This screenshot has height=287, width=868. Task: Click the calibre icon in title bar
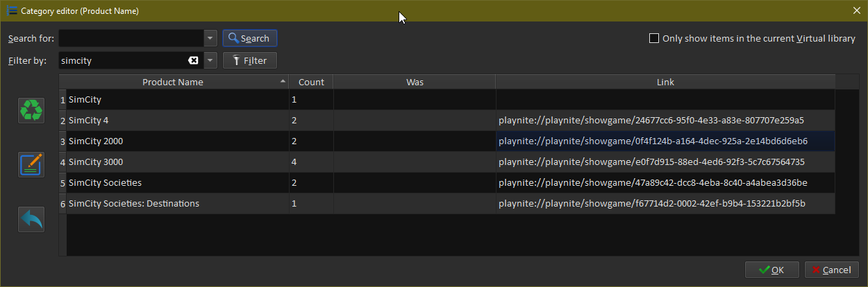pyautogui.click(x=11, y=10)
